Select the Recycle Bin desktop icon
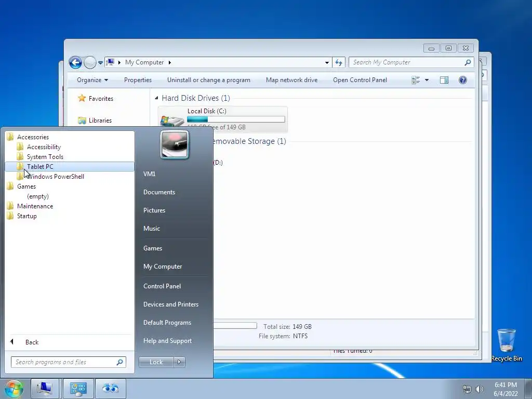The width and height of the screenshot is (532, 399). [507, 345]
